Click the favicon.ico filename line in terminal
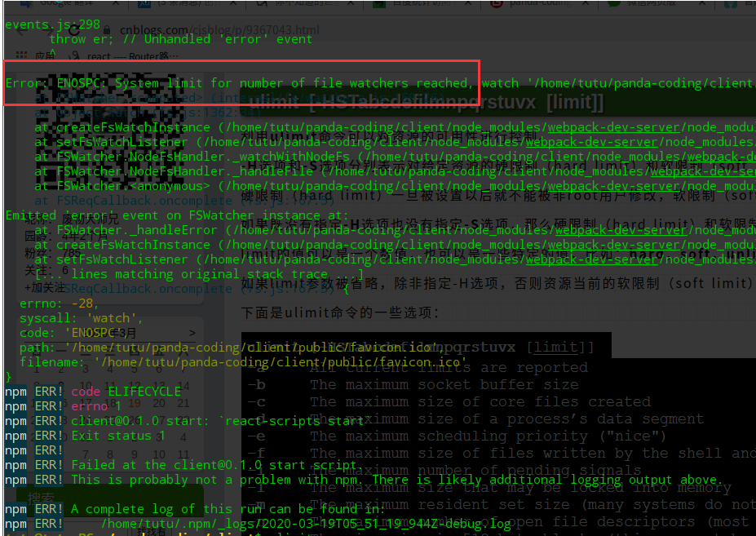Screen dimensions: 756x536 tap(243, 362)
